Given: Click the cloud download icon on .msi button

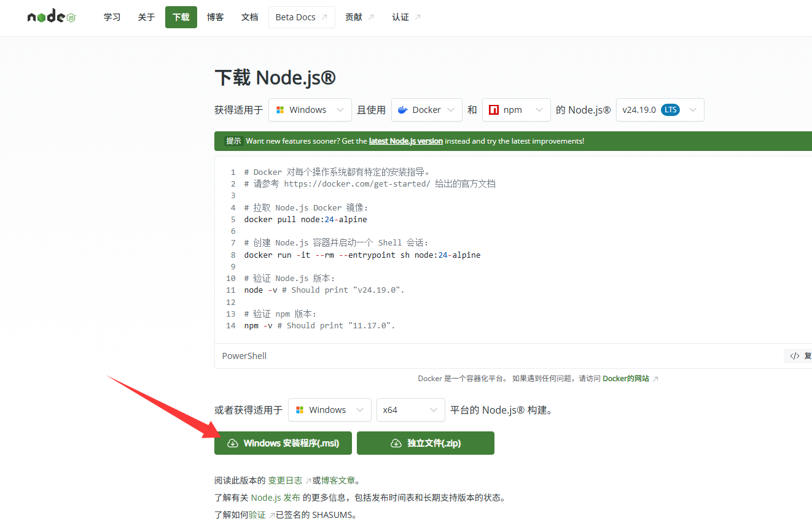Looking at the screenshot, I should coord(233,443).
